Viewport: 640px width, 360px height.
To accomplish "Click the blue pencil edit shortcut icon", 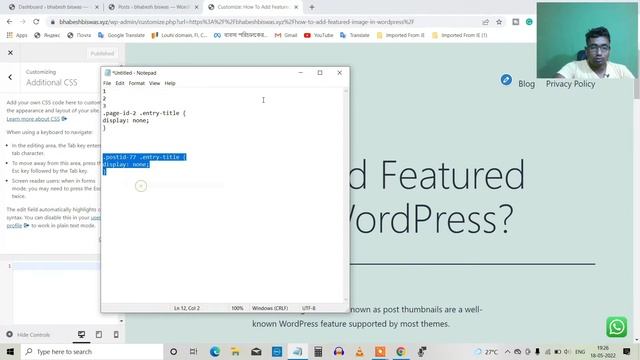I will (506, 80).
